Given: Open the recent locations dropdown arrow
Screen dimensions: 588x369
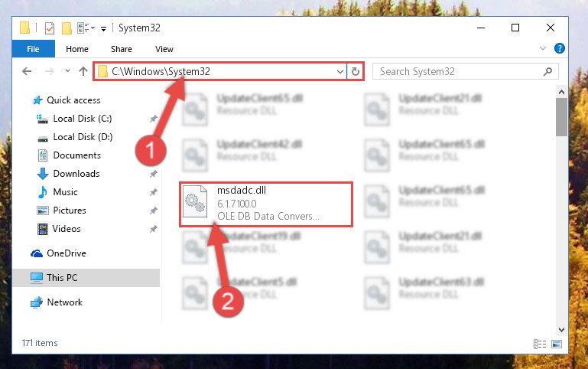Looking at the screenshot, I should click(x=67, y=71).
